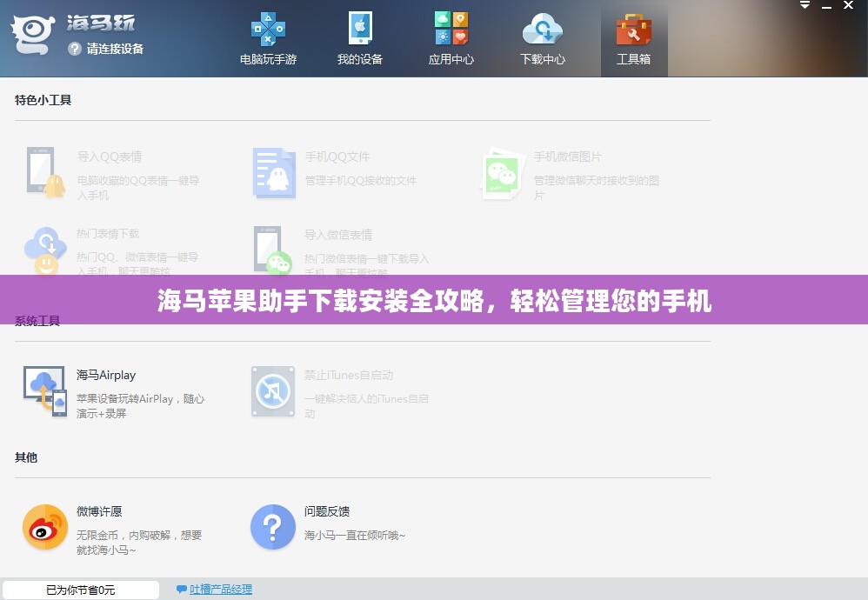Open 我的设备 phone icon
The image size is (868, 600).
[360, 28]
